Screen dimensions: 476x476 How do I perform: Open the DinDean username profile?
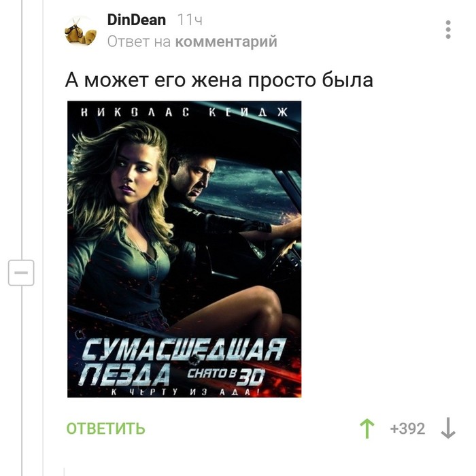click(x=137, y=20)
